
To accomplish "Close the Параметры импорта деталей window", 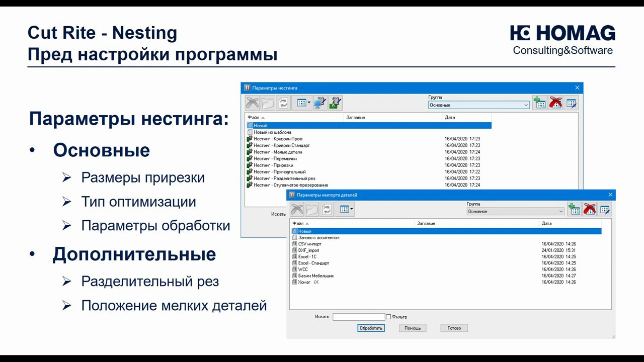I will click(610, 195).
